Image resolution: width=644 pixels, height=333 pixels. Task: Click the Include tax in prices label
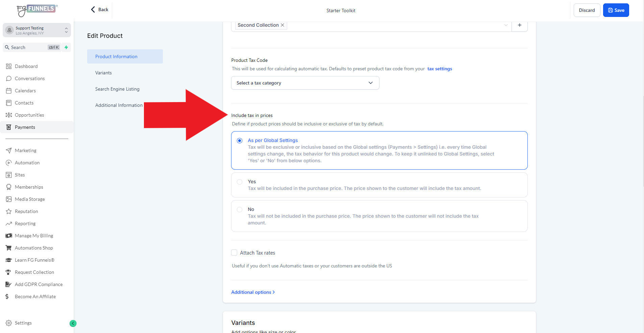click(x=252, y=115)
